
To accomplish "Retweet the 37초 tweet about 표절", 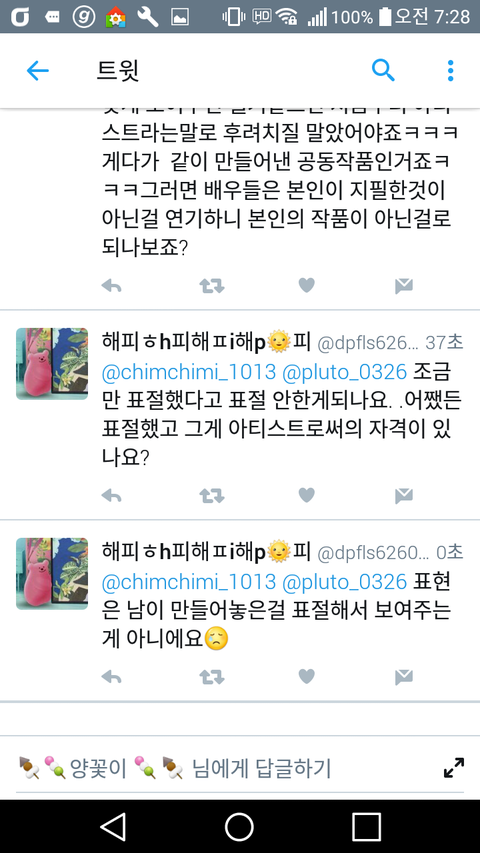I will [212, 496].
